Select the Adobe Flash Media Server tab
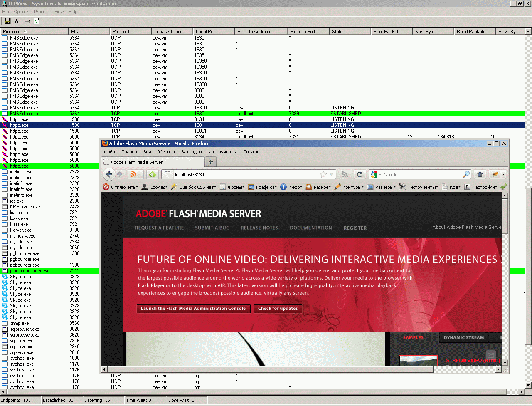 [x=153, y=162]
